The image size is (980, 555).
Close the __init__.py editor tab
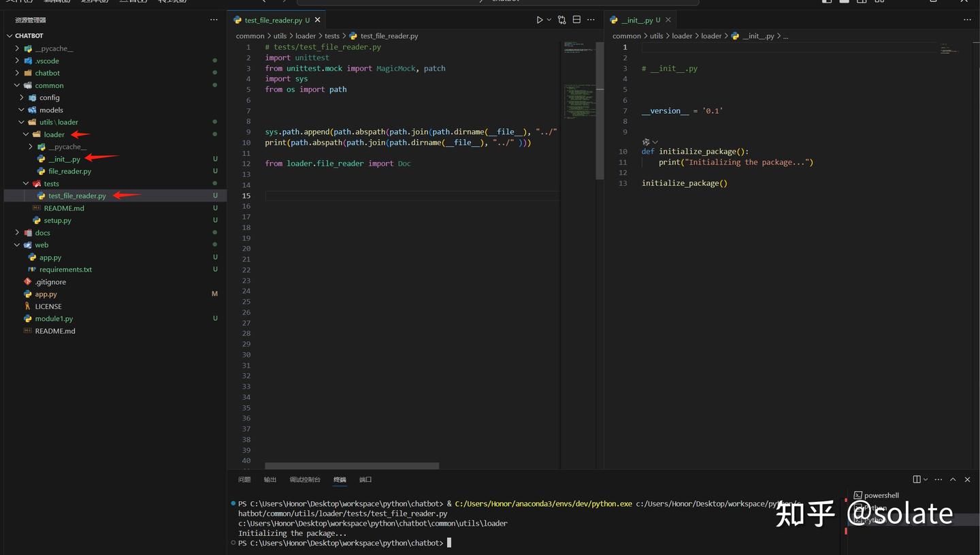(668, 20)
